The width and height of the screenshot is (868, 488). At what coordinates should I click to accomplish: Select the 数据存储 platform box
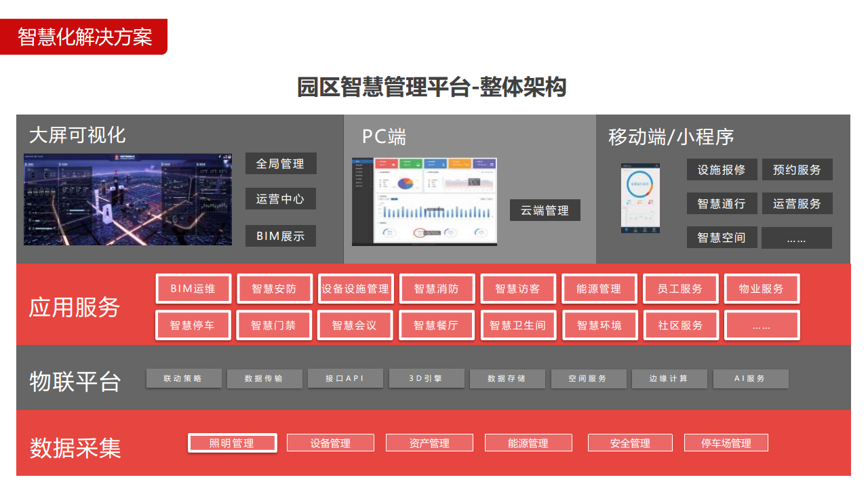pyautogui.click(x=507, y=379)
